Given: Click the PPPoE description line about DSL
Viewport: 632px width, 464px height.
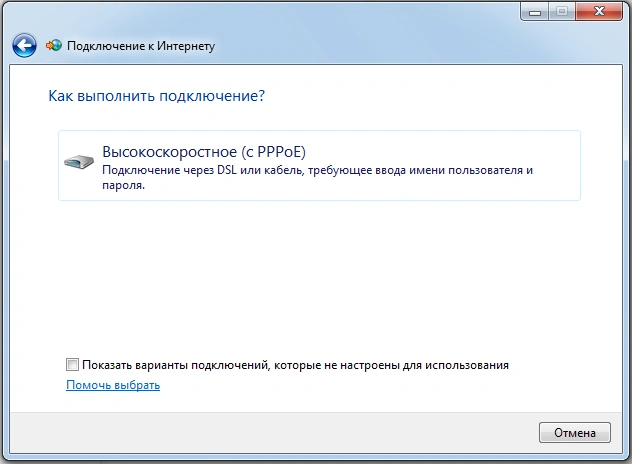Looking at the screenshot, I should (x=317, y=170).
